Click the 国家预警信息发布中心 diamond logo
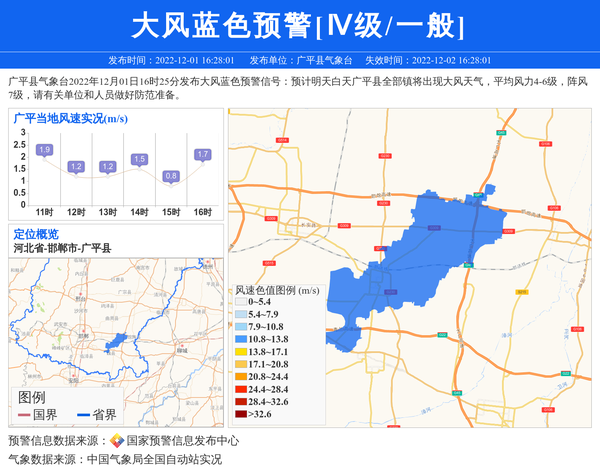The image size is (600, 471). [x=117, y=441]
